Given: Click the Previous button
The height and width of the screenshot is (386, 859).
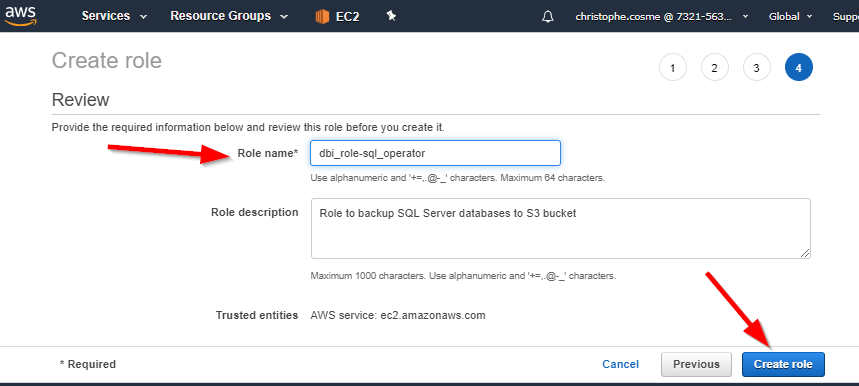Looking at the screenshot, I should point(696,364).
